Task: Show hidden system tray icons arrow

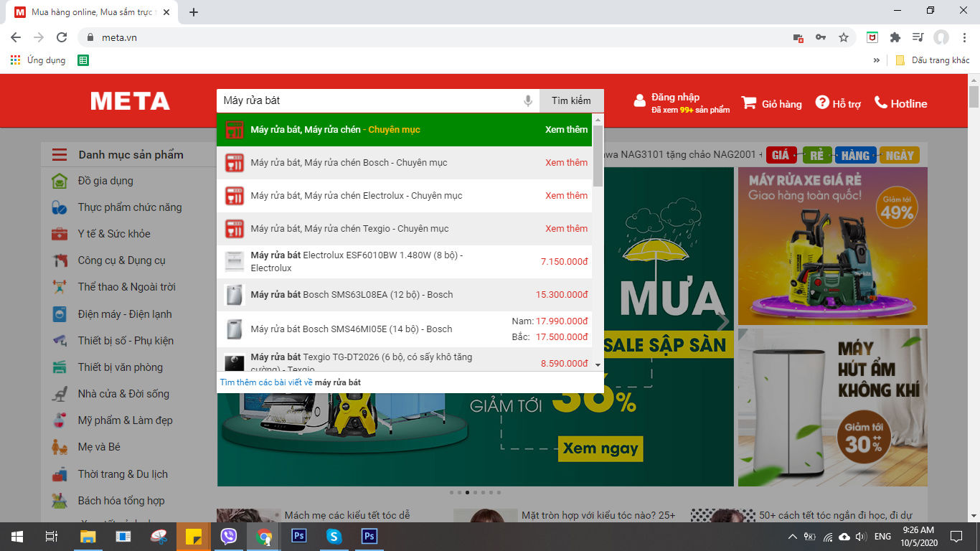Action: coord(792,536)
